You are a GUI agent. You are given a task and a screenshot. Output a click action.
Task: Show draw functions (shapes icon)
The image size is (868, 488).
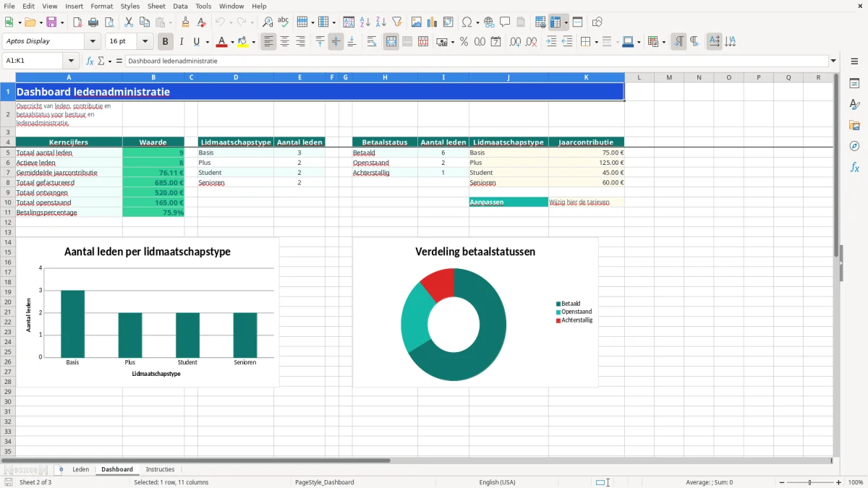[597, 22]
